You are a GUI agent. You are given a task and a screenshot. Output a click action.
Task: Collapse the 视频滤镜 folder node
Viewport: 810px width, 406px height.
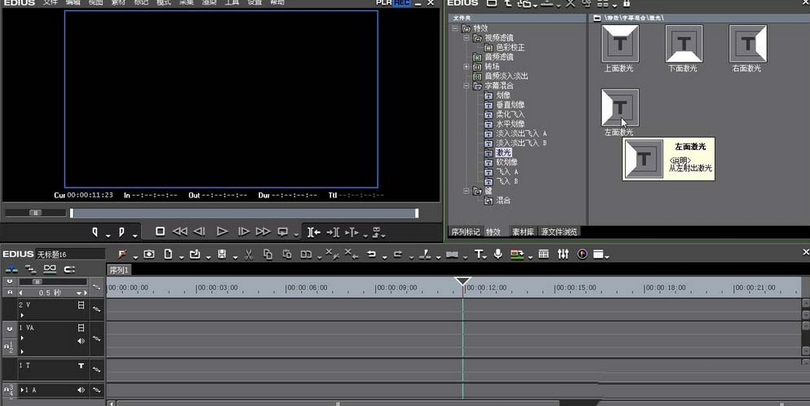pos(465,38)
